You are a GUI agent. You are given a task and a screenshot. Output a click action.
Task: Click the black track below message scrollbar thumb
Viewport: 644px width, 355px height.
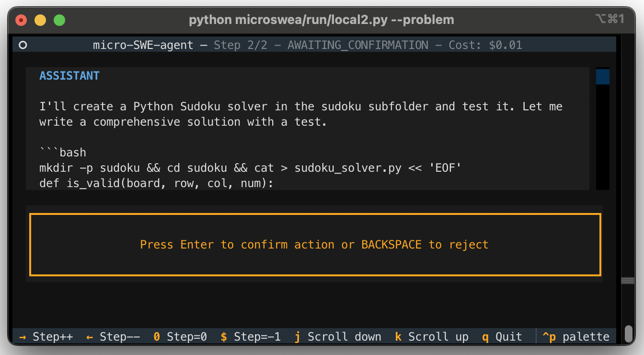602,139
